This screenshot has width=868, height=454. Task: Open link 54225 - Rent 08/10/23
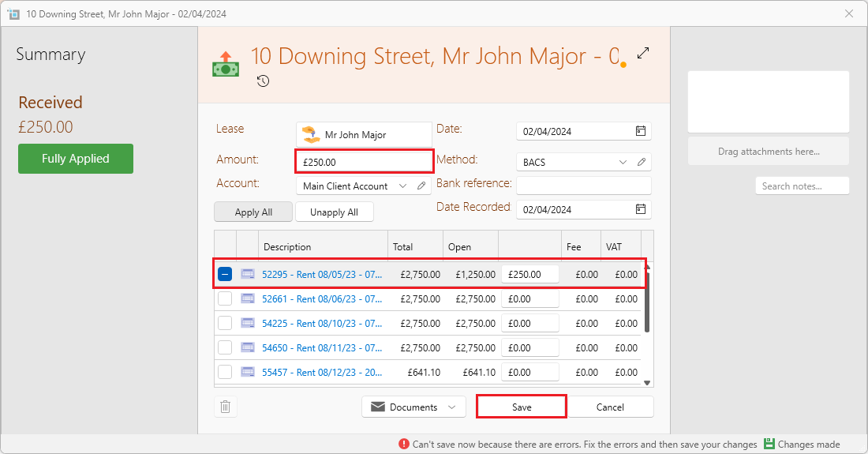pos(322,323)
